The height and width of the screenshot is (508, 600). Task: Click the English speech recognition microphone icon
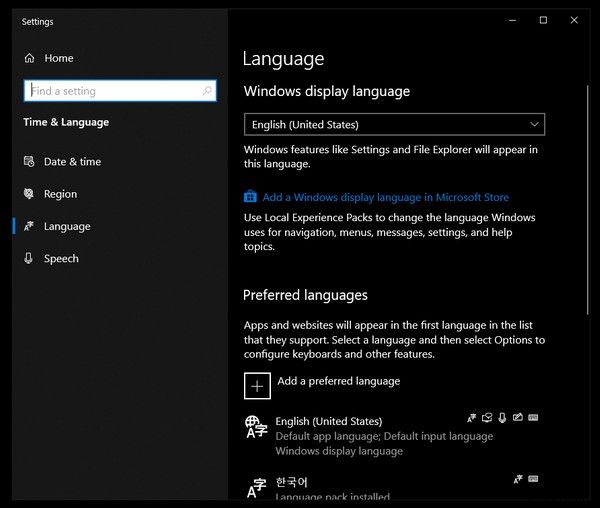pyautogui.click(x=503, y=418)
